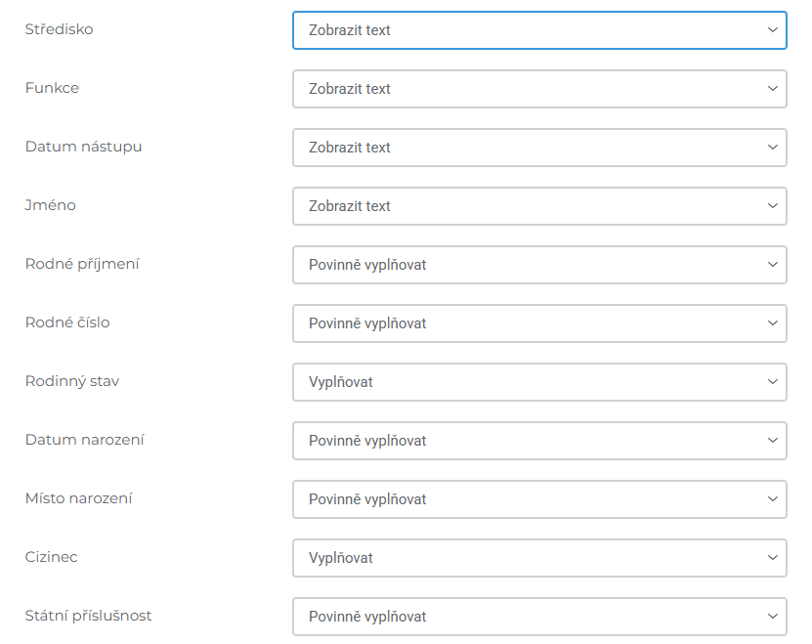Image resolution: width=812 pixels, height=644 pixels.
Task: Click the Cizinec field label
Action: (51, 557)
